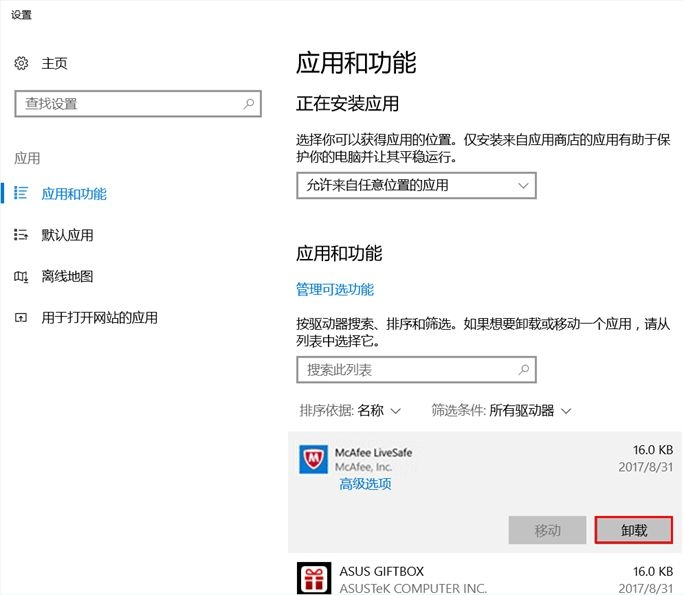This screenshot has width=684, height=595.
Task: Click the 正在安装应用 heading
Action: [347, 104]
